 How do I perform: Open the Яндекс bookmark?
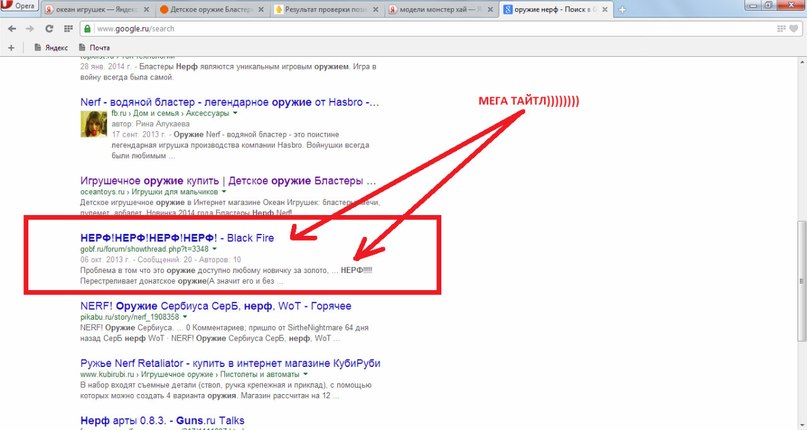point(51,47)
